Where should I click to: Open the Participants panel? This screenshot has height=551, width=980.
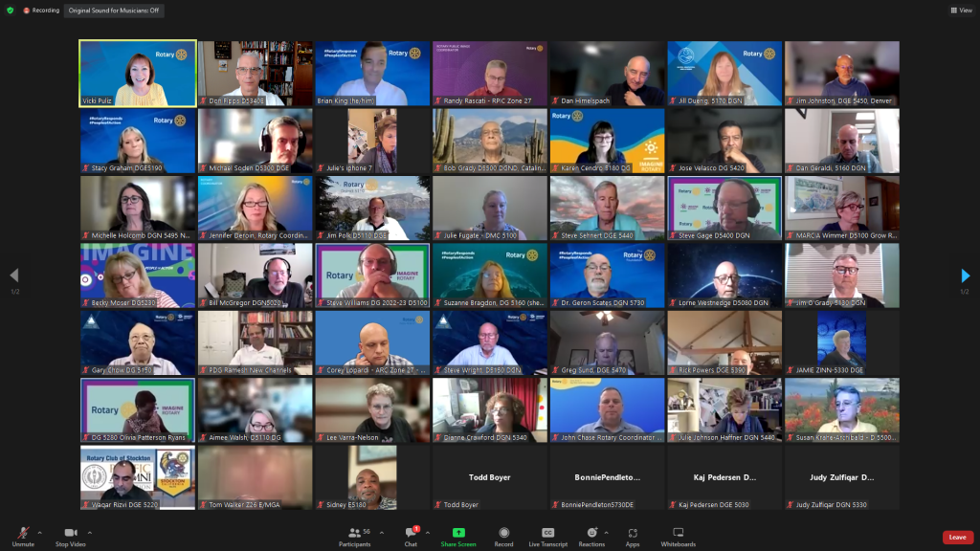point(354,536)
